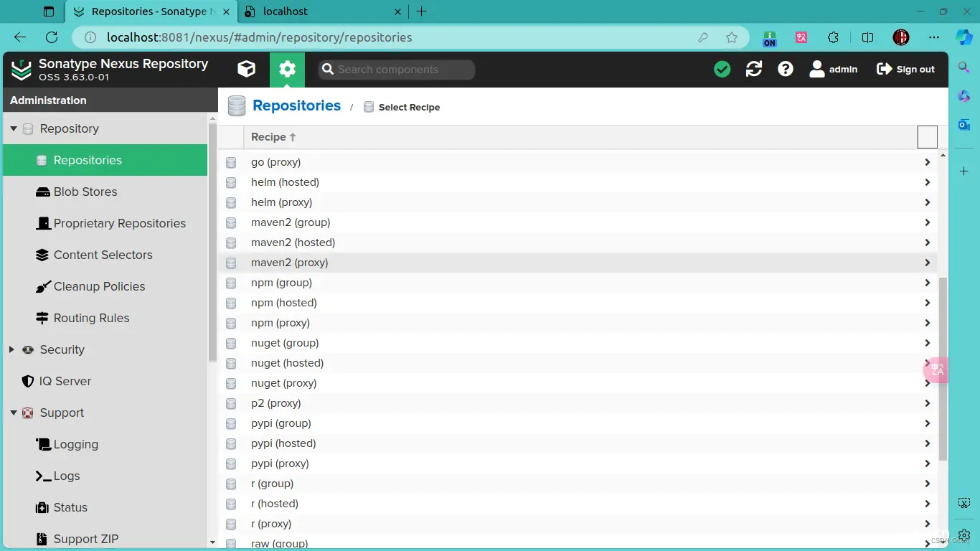Image resolution: width=980 pixels, height=551 pixels.
Task: Reload the page with browser refresh
Action: pyautogui.click(x=52, y=37)
